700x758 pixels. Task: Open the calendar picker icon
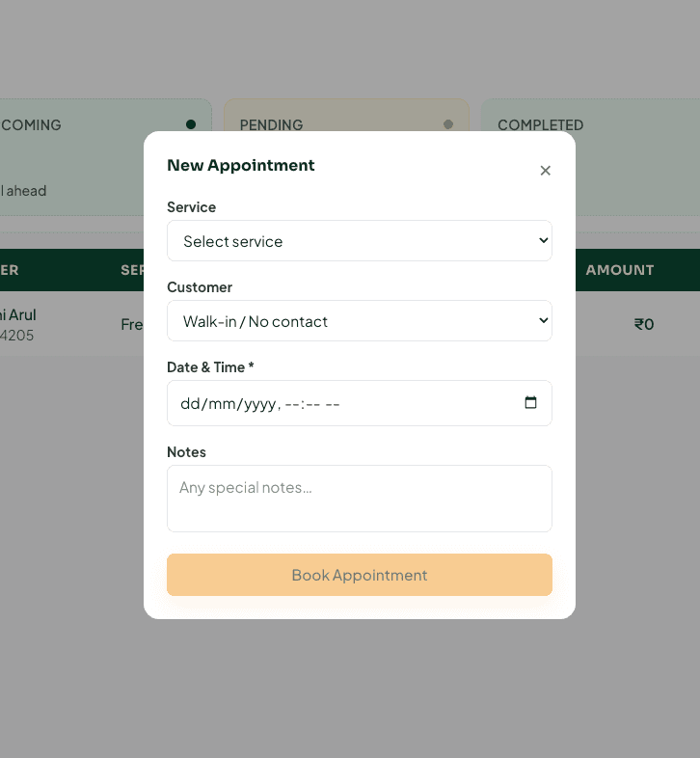[x=530, y=402]
